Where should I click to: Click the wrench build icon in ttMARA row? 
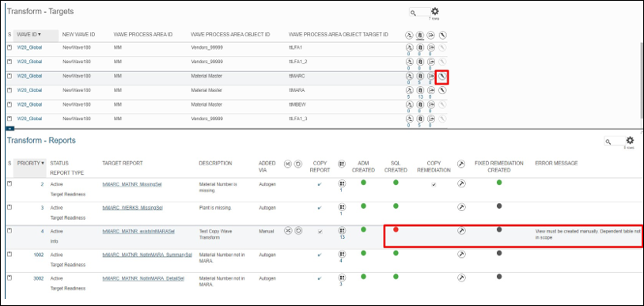pos(442,90)
